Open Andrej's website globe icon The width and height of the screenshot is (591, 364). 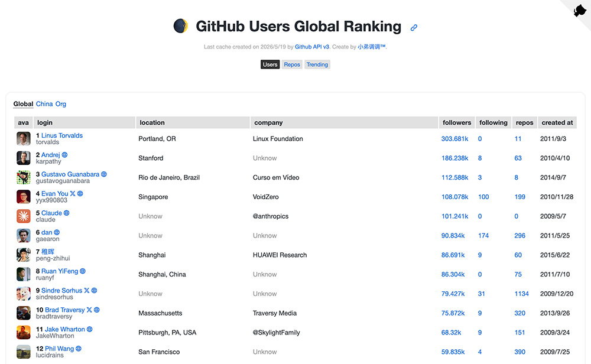click(65, 155)
